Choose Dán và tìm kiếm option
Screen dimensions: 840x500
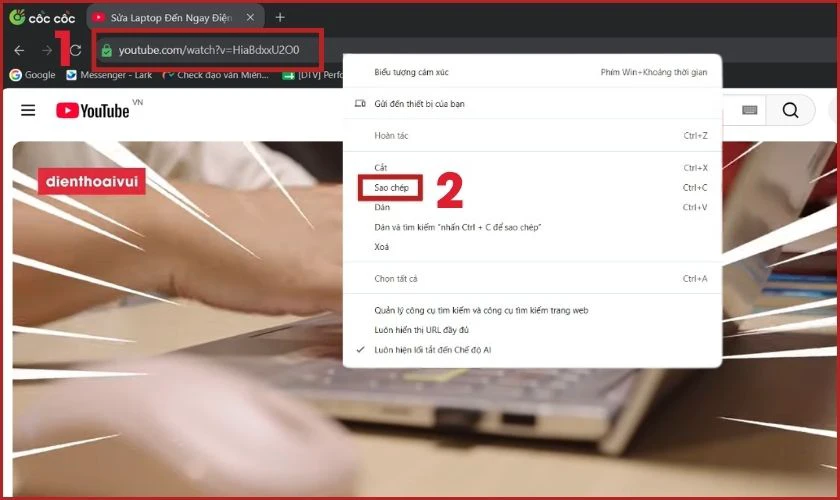coord(532,227)
